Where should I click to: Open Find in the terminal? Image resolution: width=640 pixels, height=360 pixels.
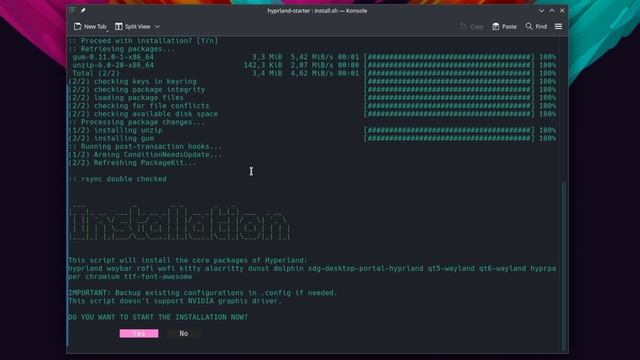[536, 27]
